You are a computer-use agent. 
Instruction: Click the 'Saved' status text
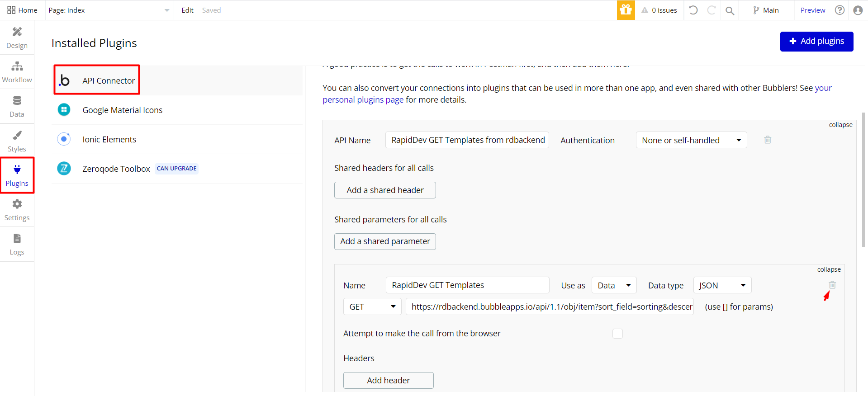(x=211, y=10)
